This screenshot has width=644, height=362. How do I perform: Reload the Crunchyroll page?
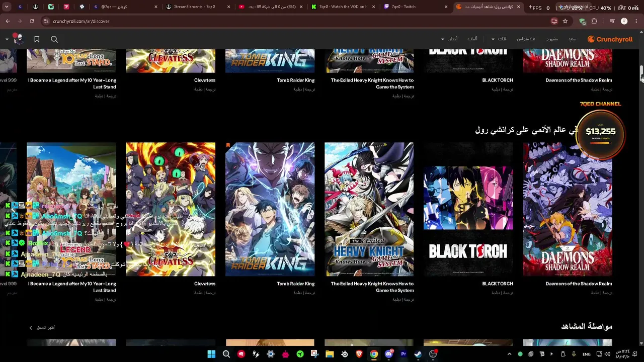pos(32,21)
